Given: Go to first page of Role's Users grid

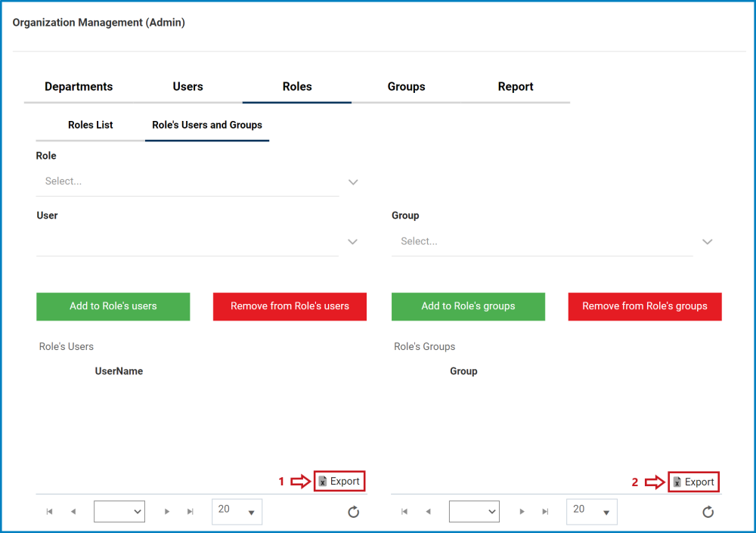Looking at the screenshot, I should point(49,511).
